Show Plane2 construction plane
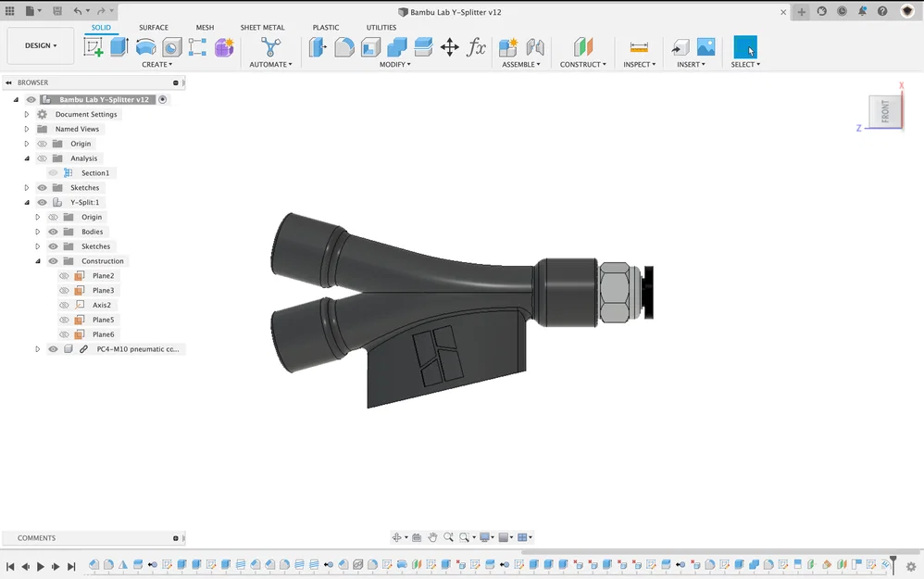Viewport: 924px width, 579px height. coord(64,276)
